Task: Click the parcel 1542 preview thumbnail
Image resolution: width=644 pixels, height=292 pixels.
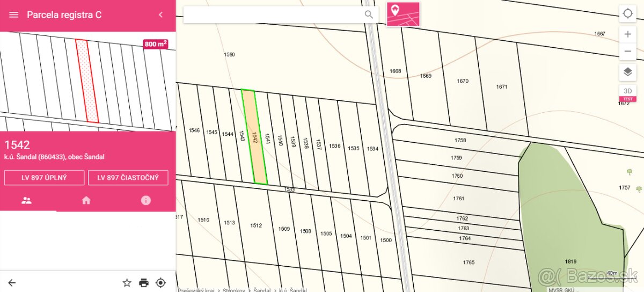Action: point(87,81)
